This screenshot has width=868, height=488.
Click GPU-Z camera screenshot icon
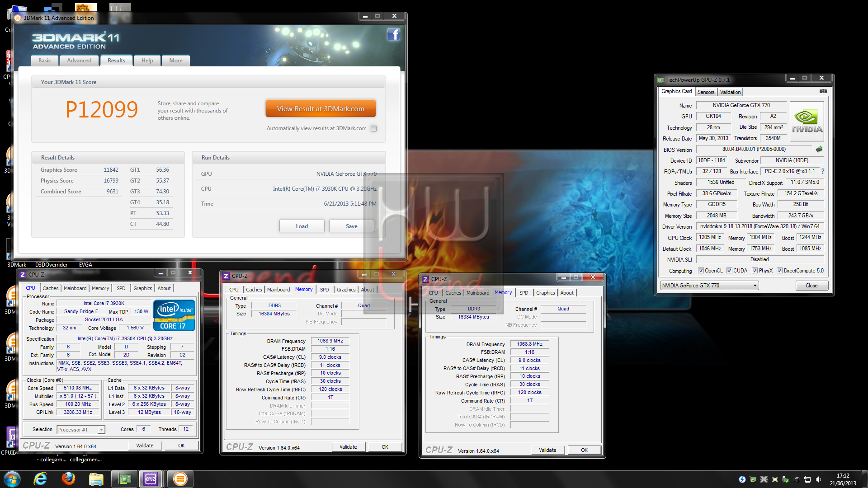[x=823, y=91]
